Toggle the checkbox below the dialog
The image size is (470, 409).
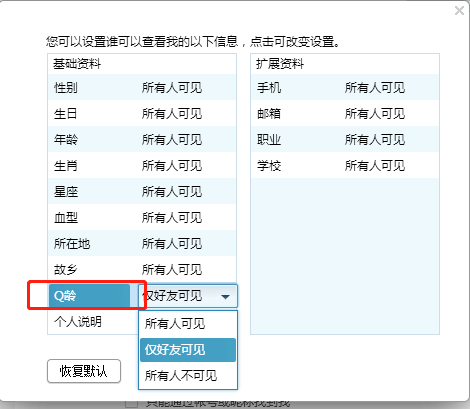click(x=131, y=404)
